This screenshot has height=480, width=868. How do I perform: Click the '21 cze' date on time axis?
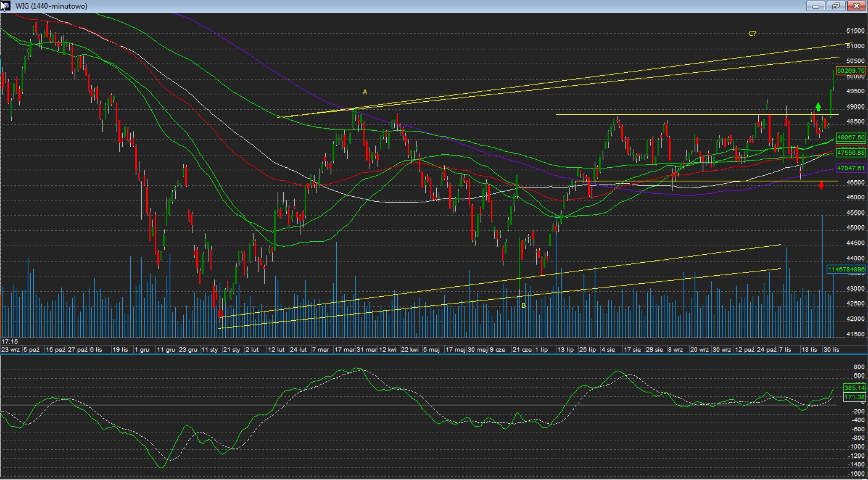point(522,349)
